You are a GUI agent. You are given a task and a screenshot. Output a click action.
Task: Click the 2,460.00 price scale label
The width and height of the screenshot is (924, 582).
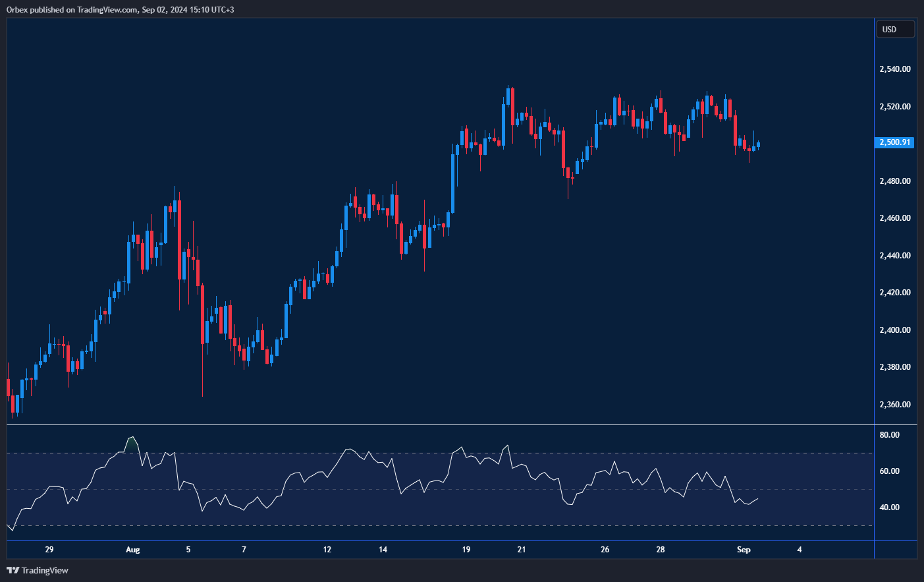point(895,218)
